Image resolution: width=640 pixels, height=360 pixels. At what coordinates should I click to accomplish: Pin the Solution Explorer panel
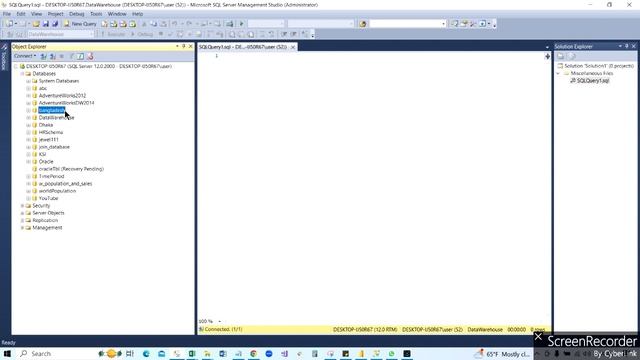click(627, 47)
